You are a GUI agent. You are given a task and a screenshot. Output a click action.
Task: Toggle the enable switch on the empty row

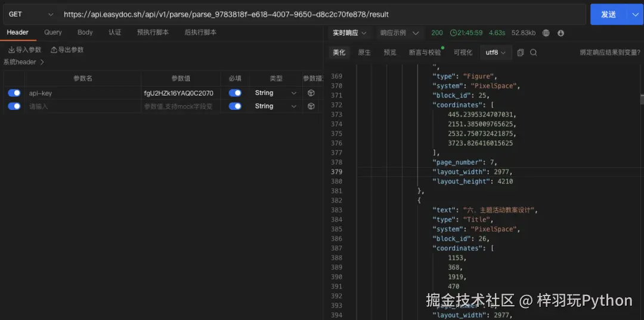point(14,106)
